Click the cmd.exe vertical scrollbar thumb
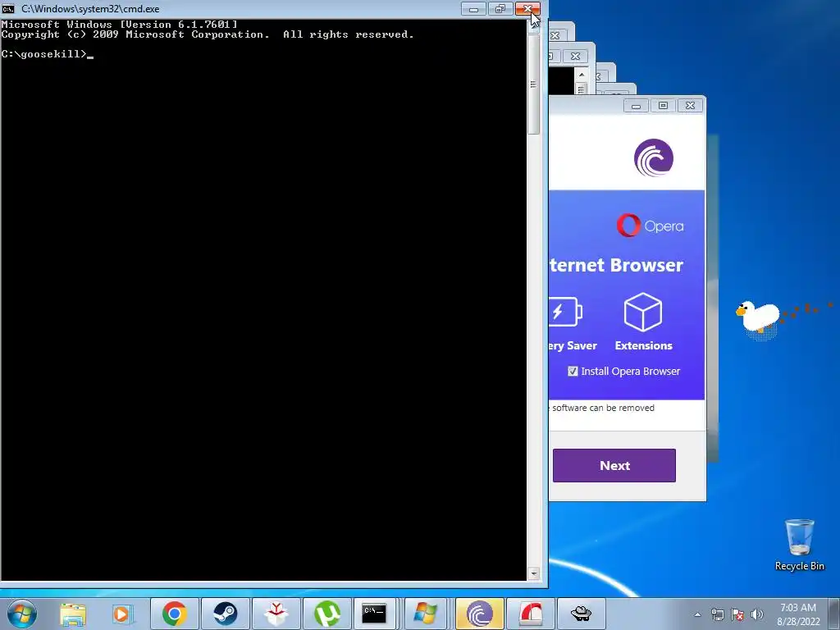This screenshot has height=630, width=840. (533, 84)
